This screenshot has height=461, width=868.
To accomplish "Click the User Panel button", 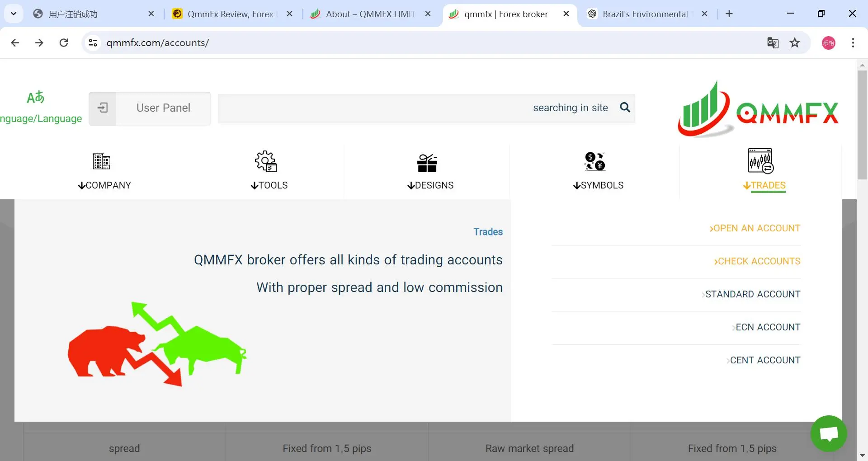I will (150, 108).
